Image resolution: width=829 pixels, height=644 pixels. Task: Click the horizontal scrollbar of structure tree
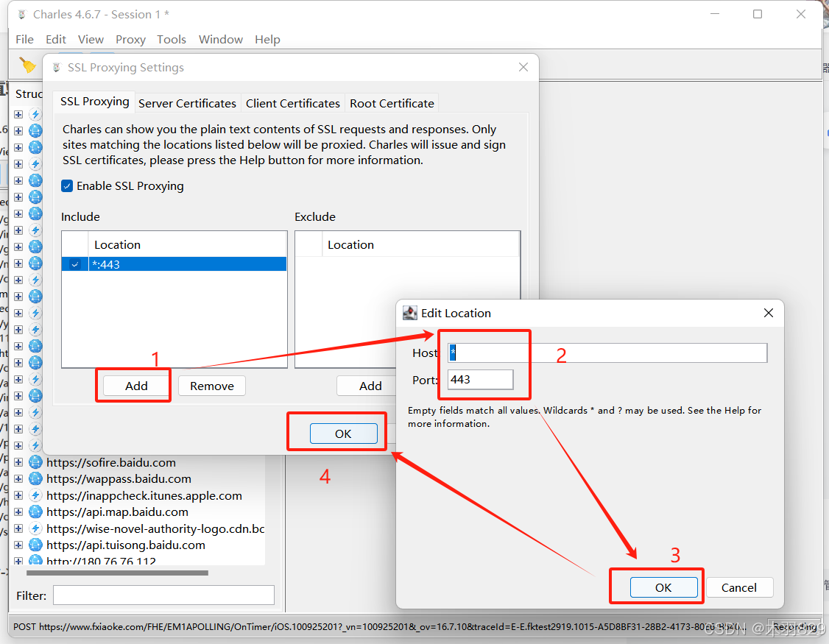pyautogui.click(x=117, y=573)
